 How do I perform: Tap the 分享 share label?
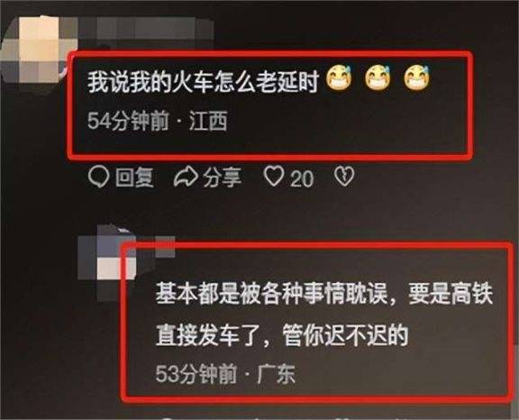coord(222,177)
